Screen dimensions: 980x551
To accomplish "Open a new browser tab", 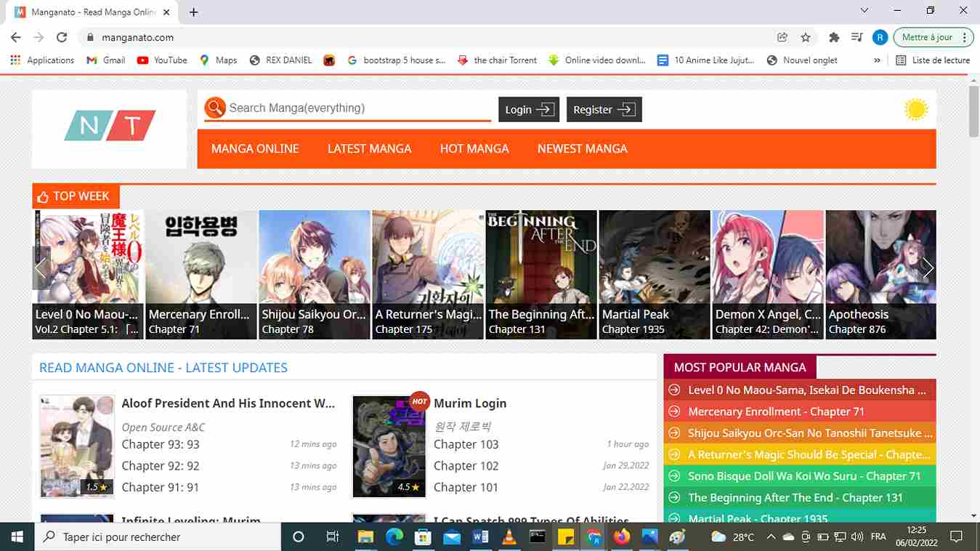I will (194, 12).
